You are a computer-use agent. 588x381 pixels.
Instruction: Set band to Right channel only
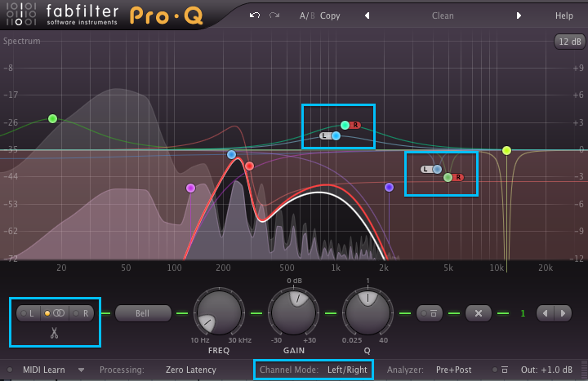click(x=81, y=313)
